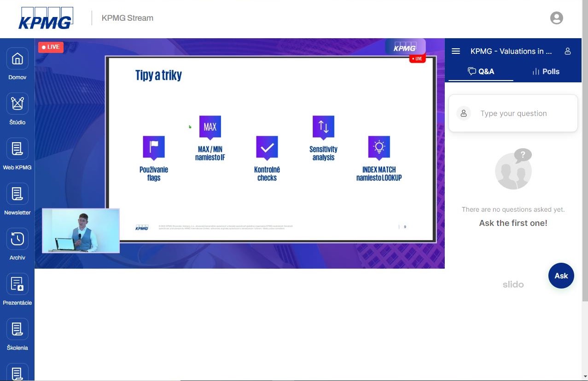Image resolution: width=588 pixels, height=381 pixels.
Task: Click the slido logo link
Action: [x=513, y=284]
